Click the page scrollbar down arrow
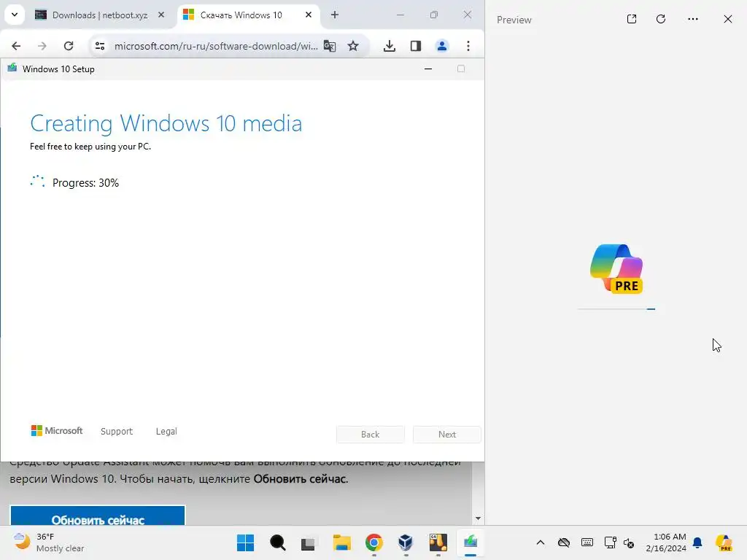747x560 pixels. click(x=478, y=518)
